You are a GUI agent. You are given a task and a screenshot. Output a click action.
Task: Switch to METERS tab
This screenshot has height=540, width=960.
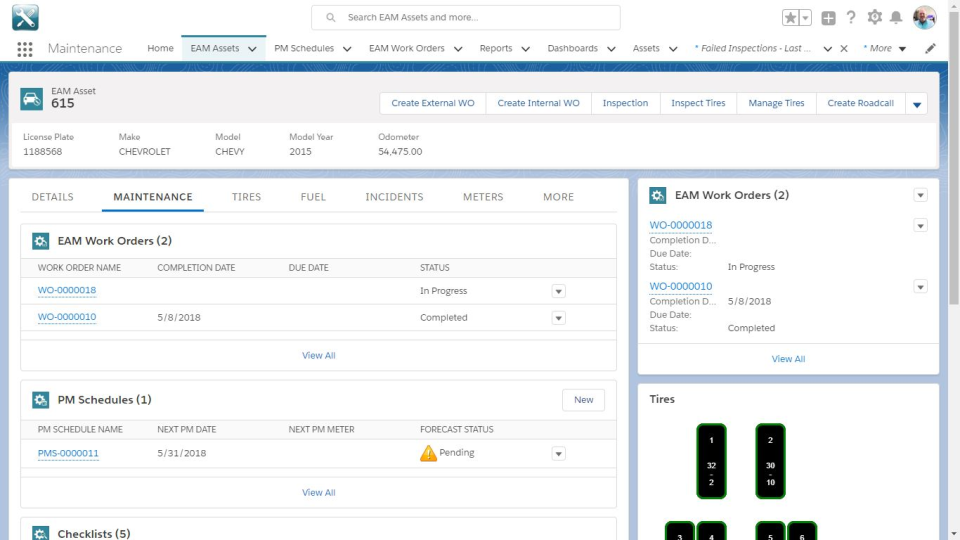pyautogui.click(x=483, y=197)
